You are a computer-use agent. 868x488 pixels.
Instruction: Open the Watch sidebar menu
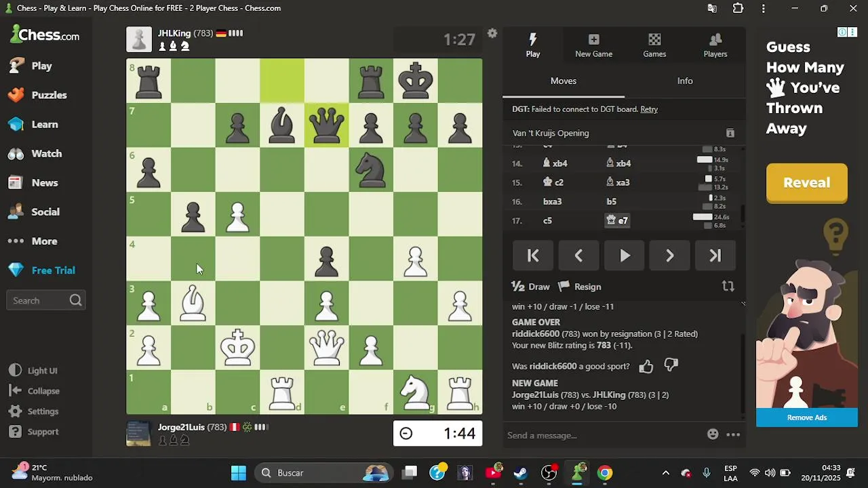[46, 153]
